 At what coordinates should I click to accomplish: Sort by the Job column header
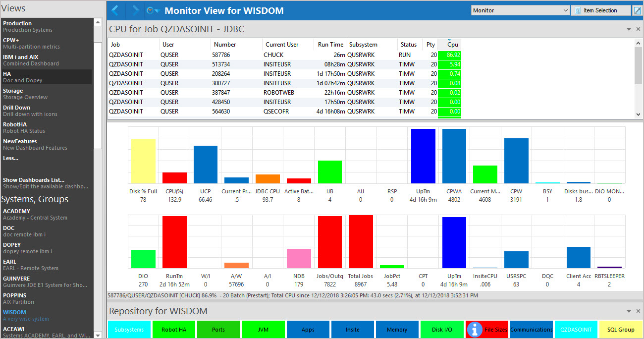(133, 44)
